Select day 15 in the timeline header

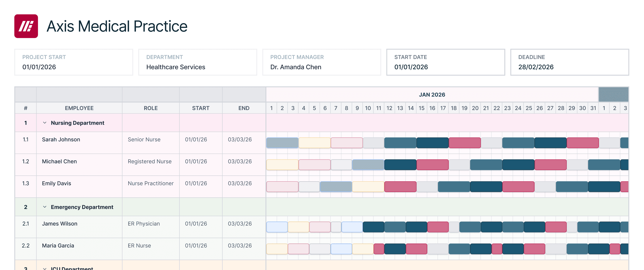point(421,108)
